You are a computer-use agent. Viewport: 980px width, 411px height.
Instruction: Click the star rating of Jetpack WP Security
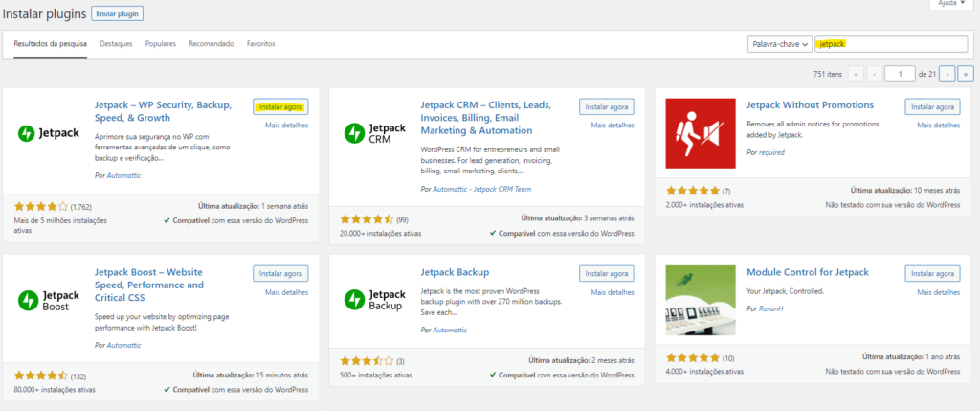point(40,206)
